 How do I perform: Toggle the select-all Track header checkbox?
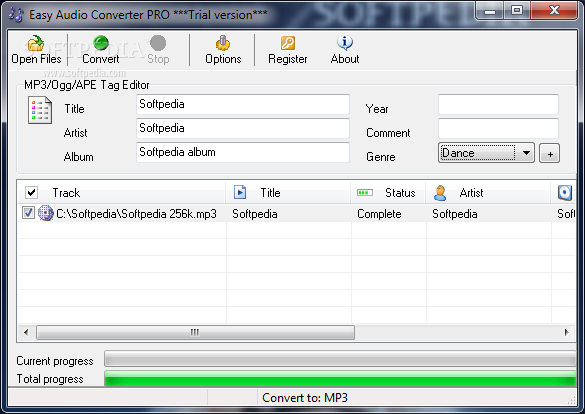[31, 192]
